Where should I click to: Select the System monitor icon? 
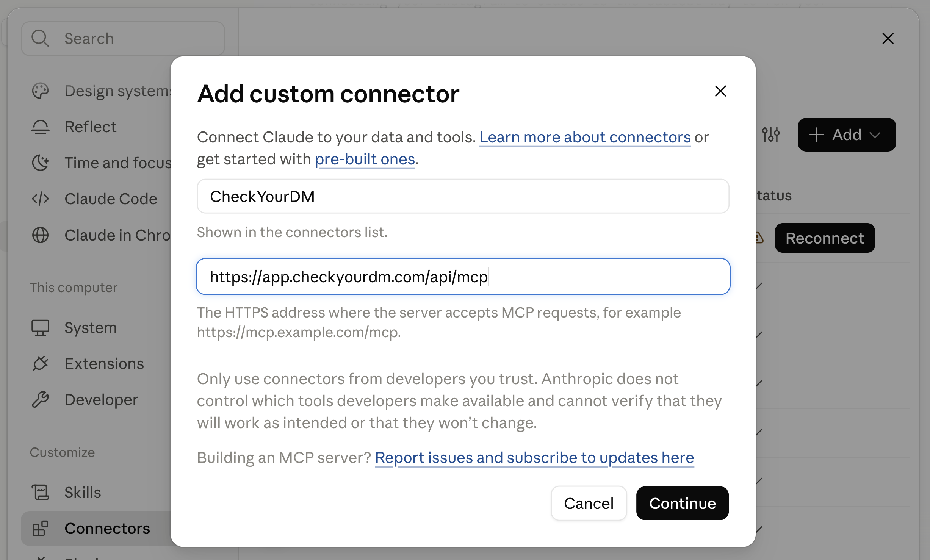tap(40, 328)
